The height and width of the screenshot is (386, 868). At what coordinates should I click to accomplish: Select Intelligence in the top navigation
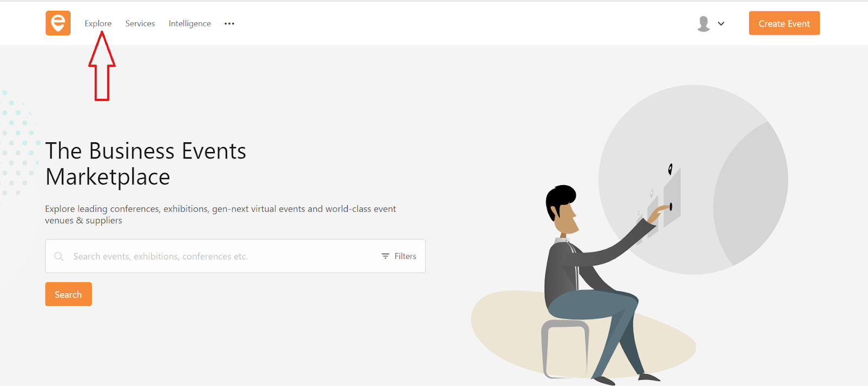coord(190,23)
